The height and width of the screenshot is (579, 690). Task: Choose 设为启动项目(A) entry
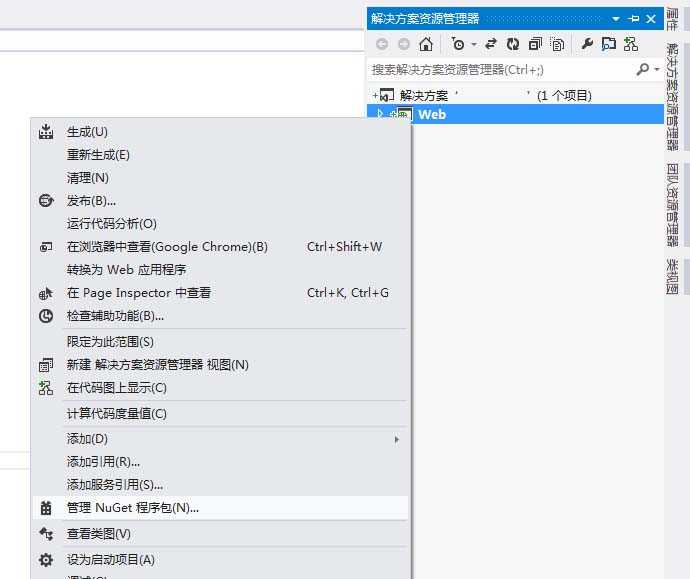pos(220,560)
